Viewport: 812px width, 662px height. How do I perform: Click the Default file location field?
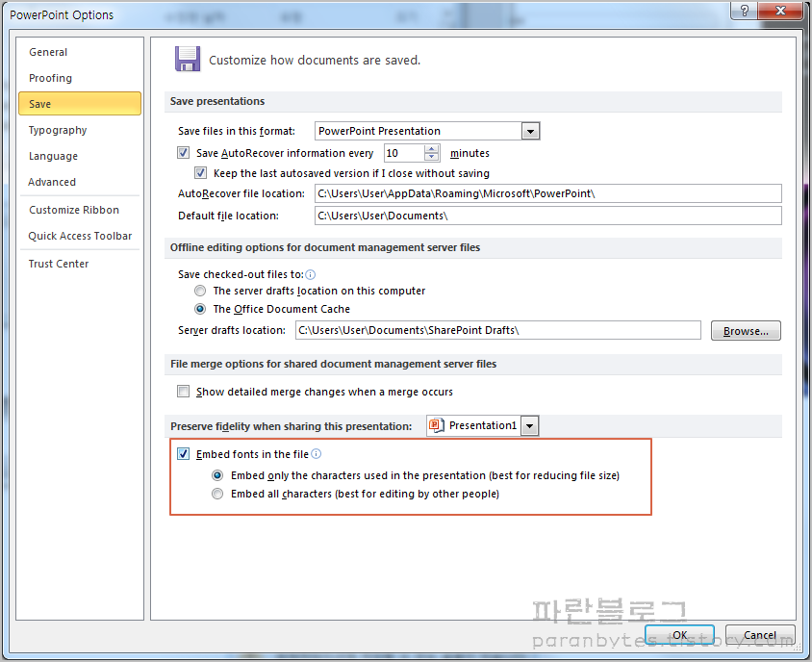point(547,216)
